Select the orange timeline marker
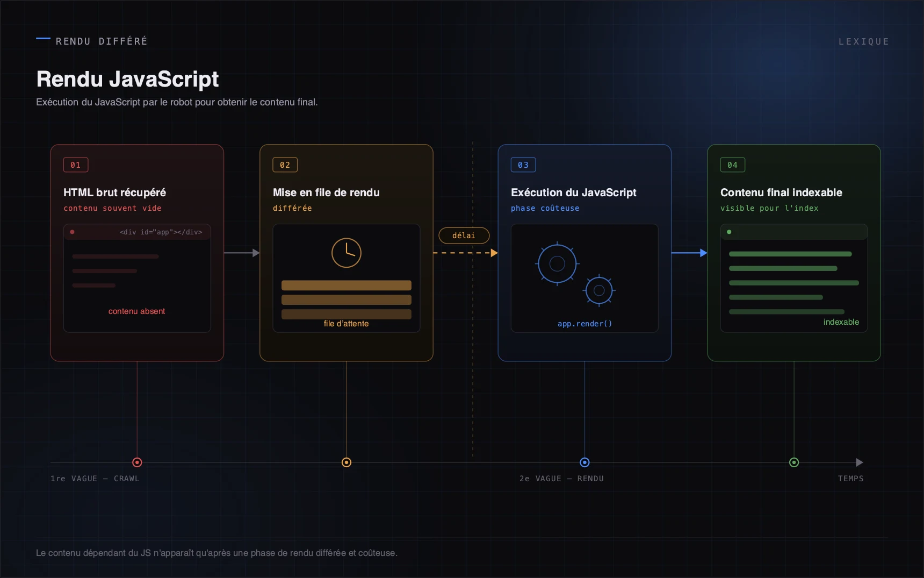The image size is (924, 578). pos(346,462)
